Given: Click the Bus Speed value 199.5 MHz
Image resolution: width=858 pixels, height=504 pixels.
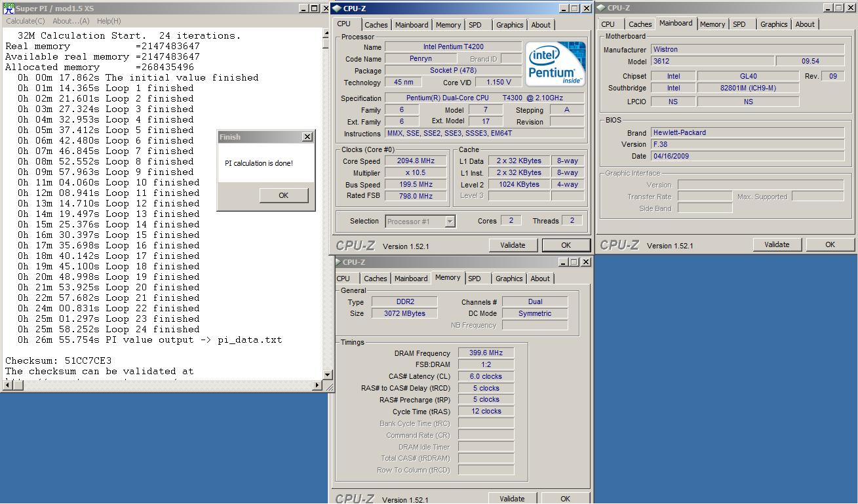Looking at the screenshot, I should click(x=416, y=185).
